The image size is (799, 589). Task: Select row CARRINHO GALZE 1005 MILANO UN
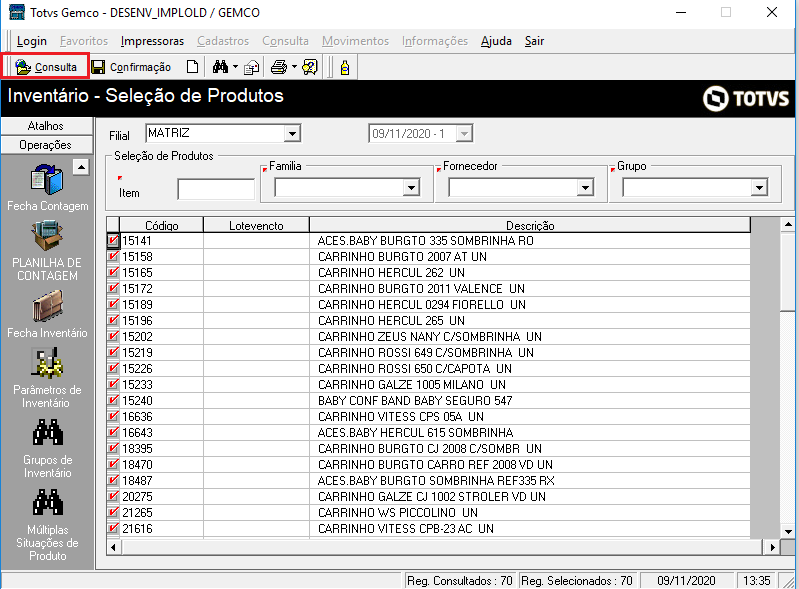pyautogui.click(x=429, y=384)
